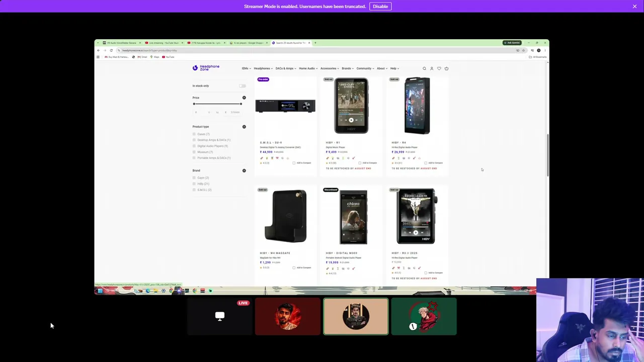This screenshot has height=362, width=644.
Task: Collapse the Price filter section
Action: [244, 98]
